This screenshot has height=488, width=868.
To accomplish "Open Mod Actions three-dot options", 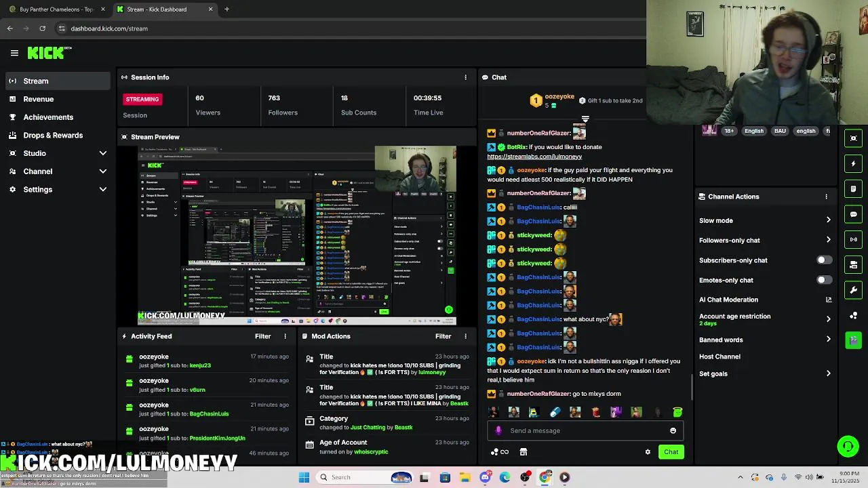I will 465,336.
